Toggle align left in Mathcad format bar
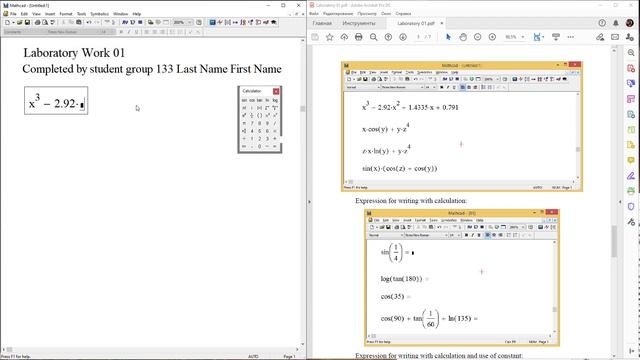The width and height of the screenshot is (640, 360). point(147,32)
